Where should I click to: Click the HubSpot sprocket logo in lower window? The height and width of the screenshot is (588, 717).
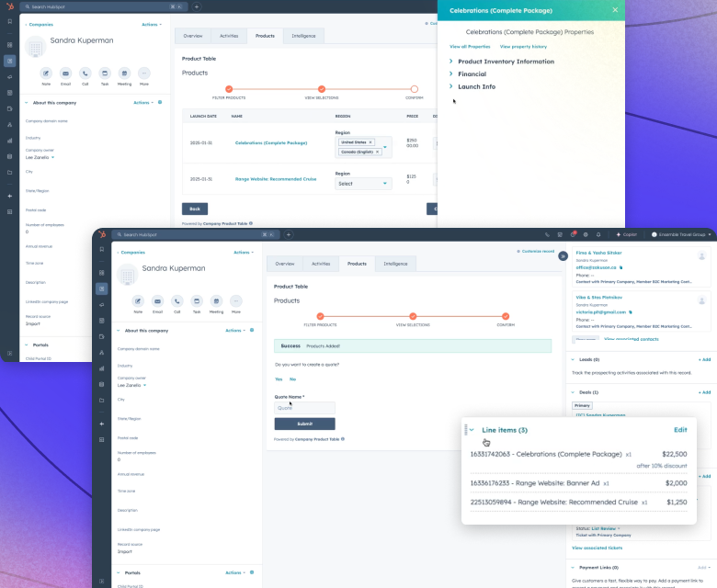point(102,234)
